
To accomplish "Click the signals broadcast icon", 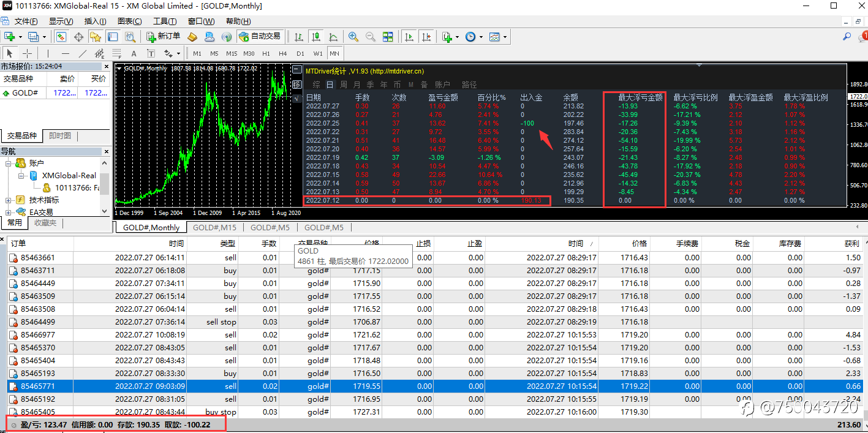I will (x=227, y=37).
